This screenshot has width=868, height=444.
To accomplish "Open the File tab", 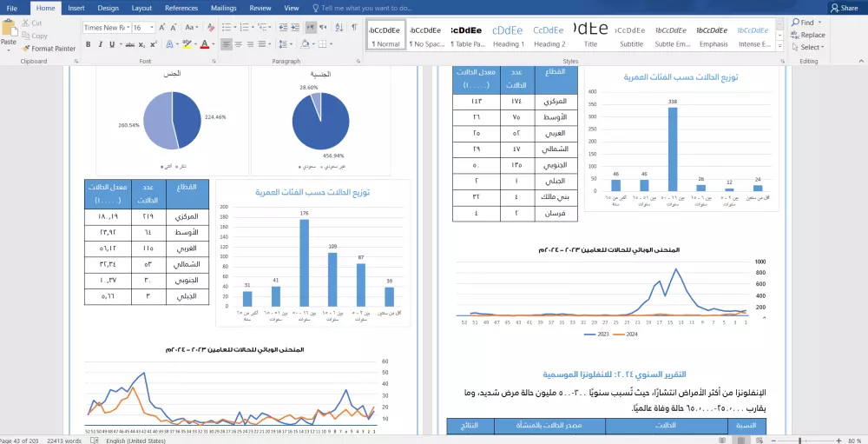I will 11,8.
